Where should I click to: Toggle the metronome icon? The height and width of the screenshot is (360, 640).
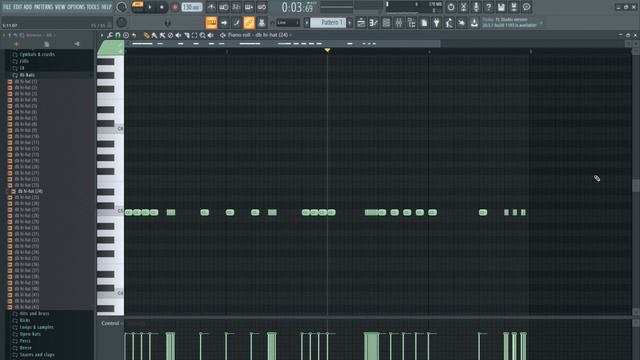coord(211,7)
